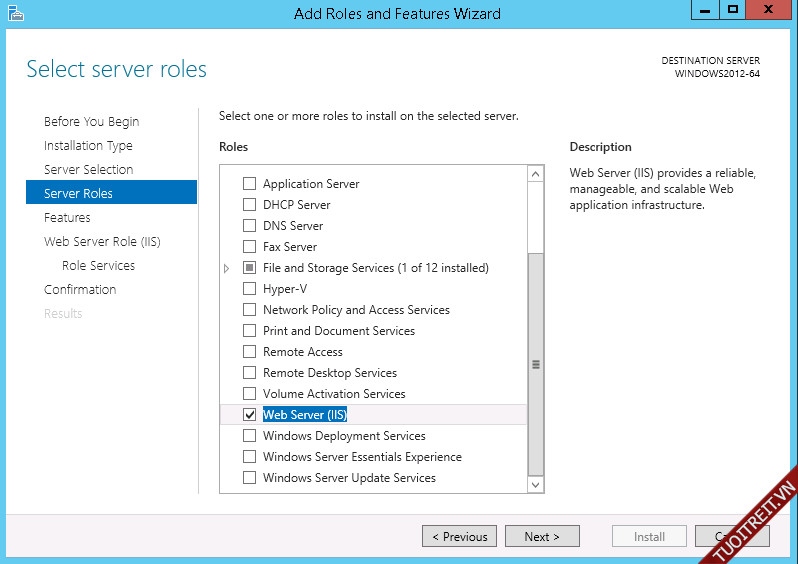
Task: Toggle the File and Storage Services checkbox
Action: coord(250,268)
